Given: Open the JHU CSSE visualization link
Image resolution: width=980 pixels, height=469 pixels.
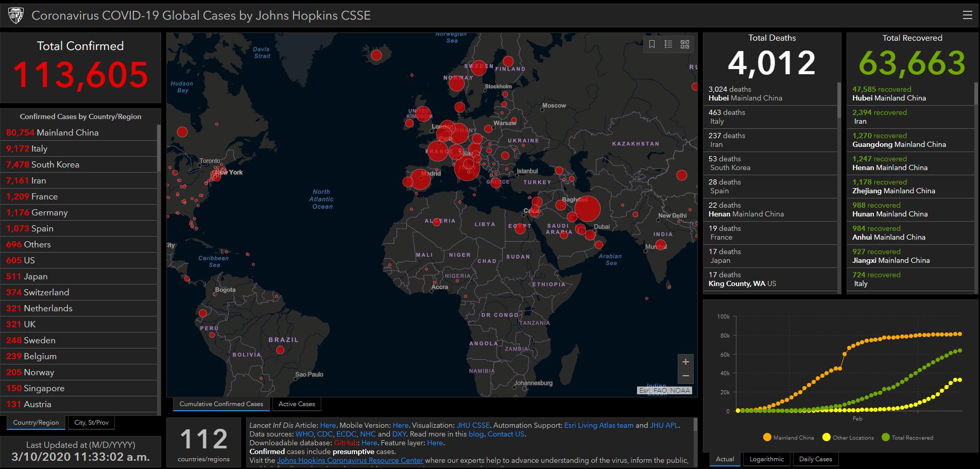Looking at the screenshot, I should (x=473, y=426).
